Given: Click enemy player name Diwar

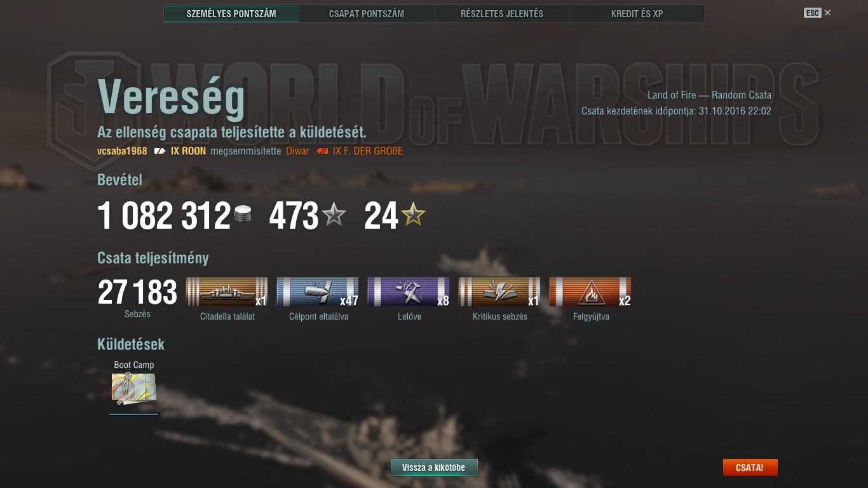Looking at the screenshot, I should point(297,151).
